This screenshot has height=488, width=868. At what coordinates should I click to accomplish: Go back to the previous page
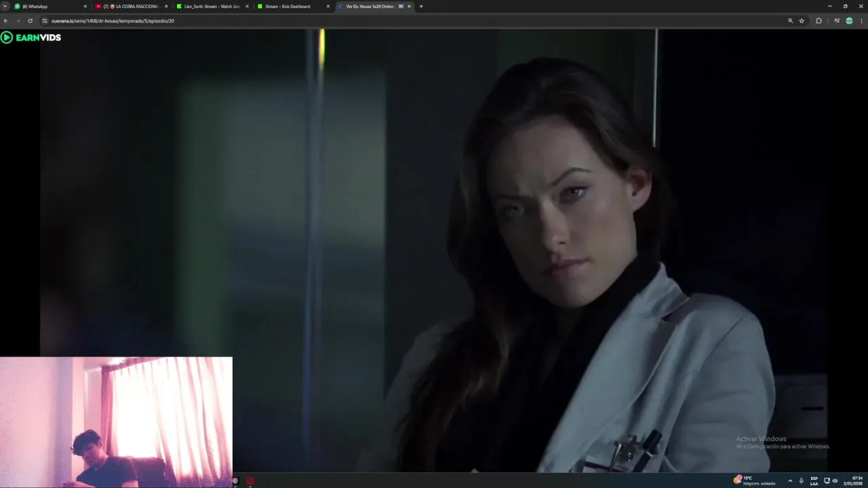point(6,21)
